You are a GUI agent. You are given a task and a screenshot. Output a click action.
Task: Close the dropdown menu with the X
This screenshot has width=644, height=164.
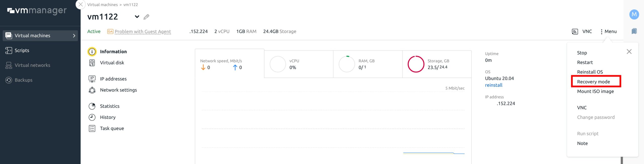pyautogui.click(x=629, y=52)
